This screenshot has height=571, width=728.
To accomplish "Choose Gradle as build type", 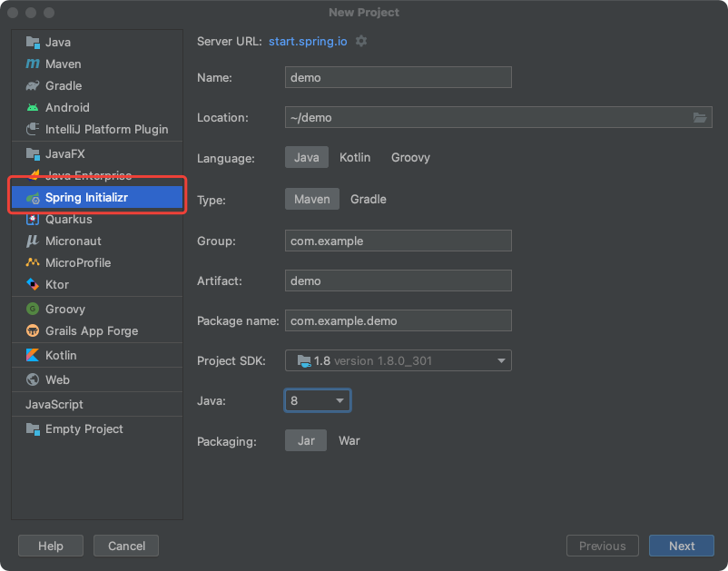I will tap(369, 199).
